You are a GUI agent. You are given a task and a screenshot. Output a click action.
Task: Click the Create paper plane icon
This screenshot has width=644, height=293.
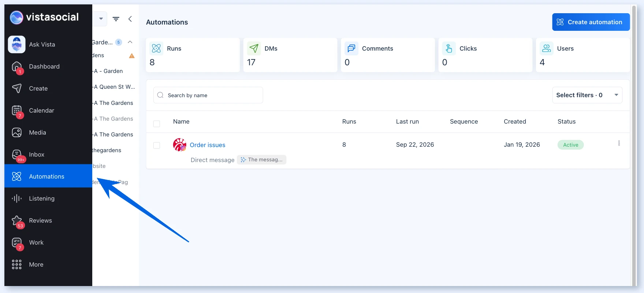tap(17, 88)
